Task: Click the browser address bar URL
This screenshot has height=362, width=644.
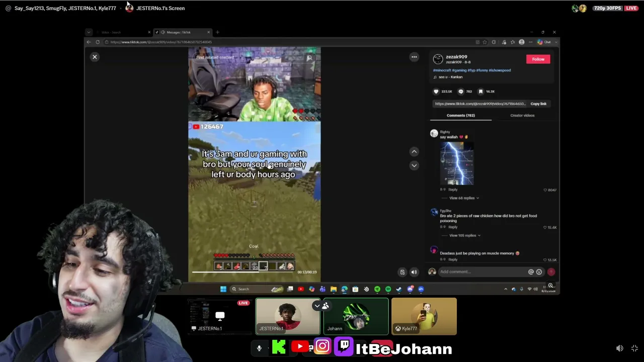Action: click(161, 42)
